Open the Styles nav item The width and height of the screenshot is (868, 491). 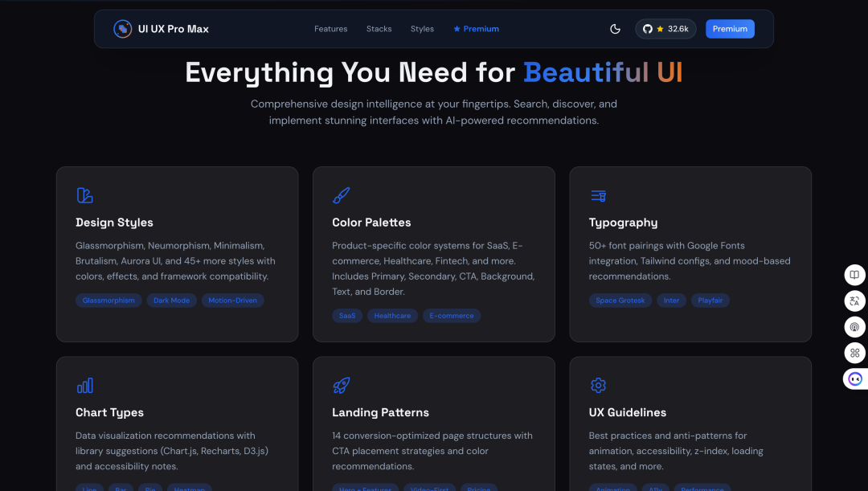422,29
